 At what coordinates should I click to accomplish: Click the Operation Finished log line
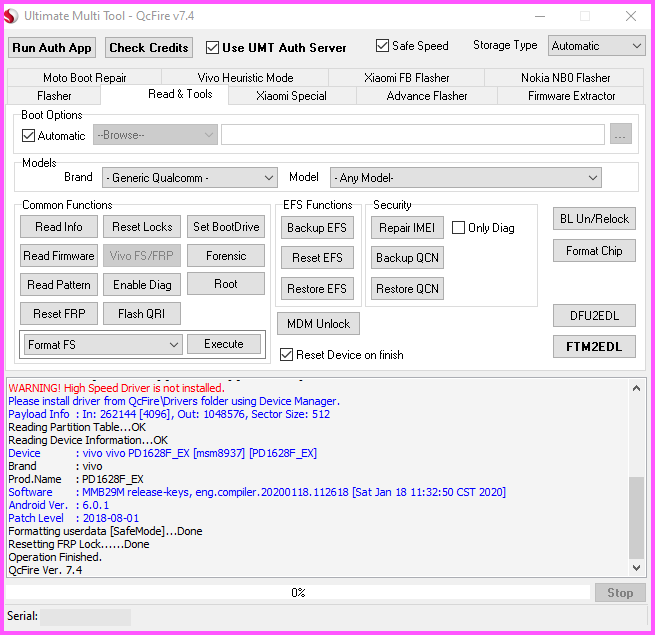click(55, 557)
